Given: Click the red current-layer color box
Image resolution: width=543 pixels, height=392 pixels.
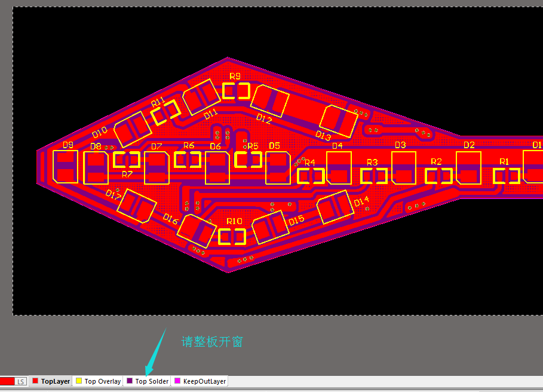Looking at the screenshot, I should pyautogui.click(x=7, y=381).
